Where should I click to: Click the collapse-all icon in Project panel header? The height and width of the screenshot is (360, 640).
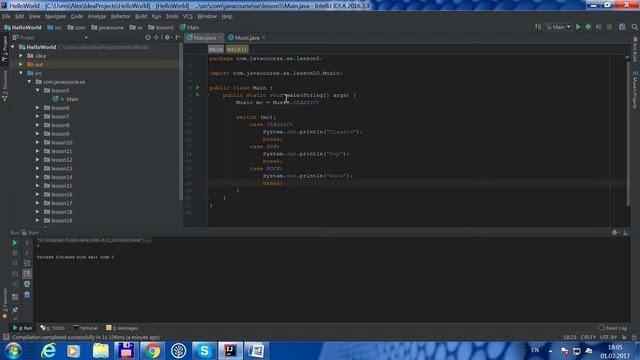click(156, 38)
